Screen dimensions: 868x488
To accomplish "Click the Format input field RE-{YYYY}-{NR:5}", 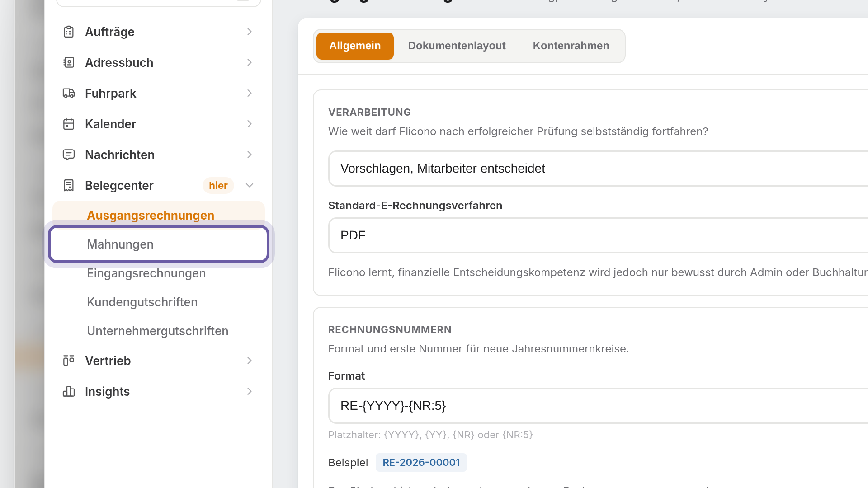I will [x=598, y=406].
